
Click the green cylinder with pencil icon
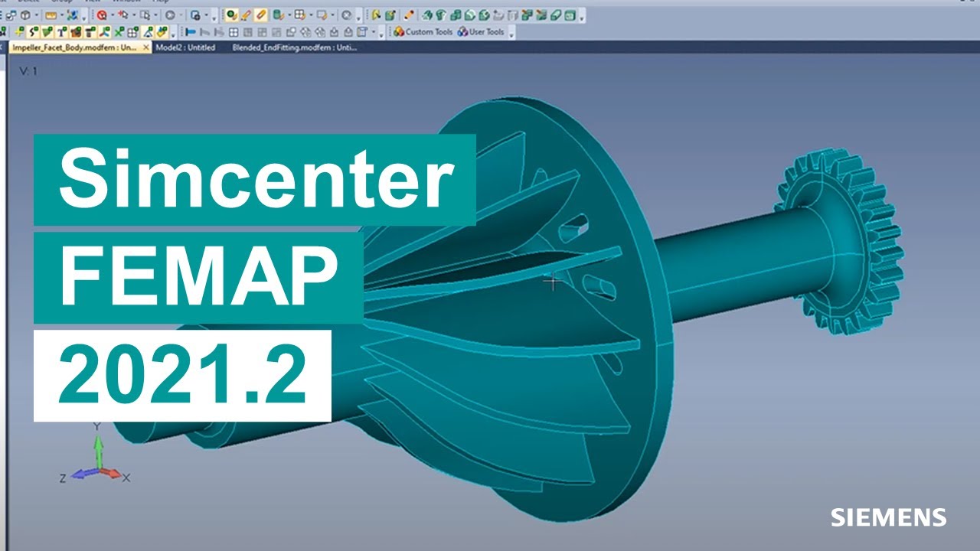tap(278, 15)
